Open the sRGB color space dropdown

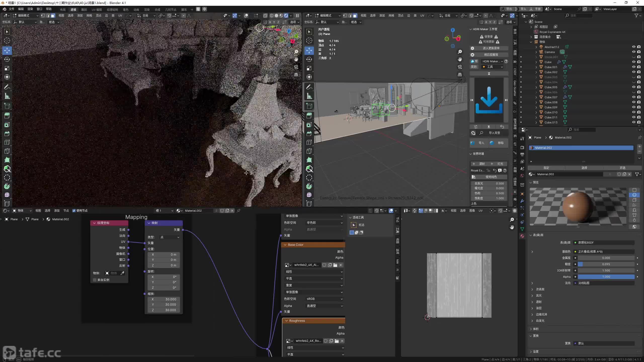pos(324,299)
